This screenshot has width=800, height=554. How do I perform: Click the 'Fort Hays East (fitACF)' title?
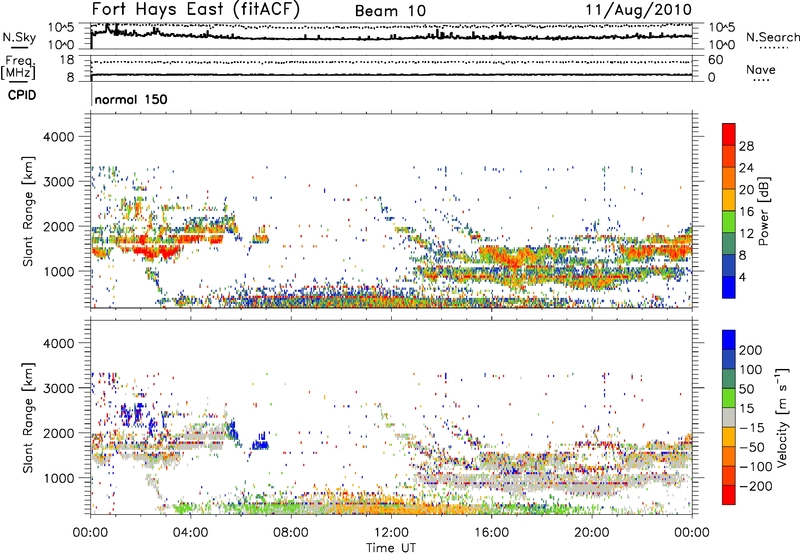pyautogui.click(x=195, y=10)
